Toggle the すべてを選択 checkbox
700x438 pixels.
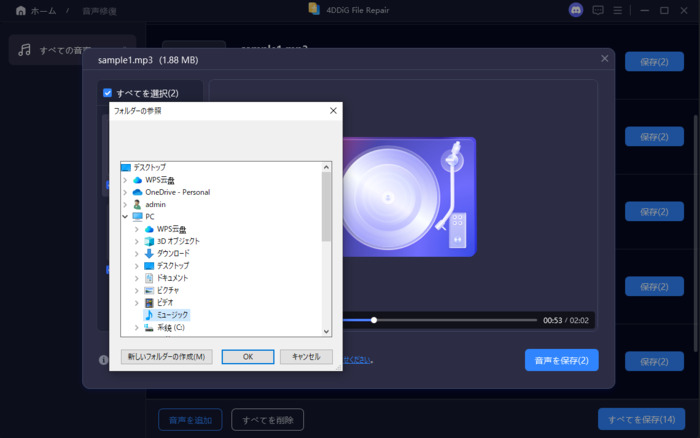click(x=108, y=93)
